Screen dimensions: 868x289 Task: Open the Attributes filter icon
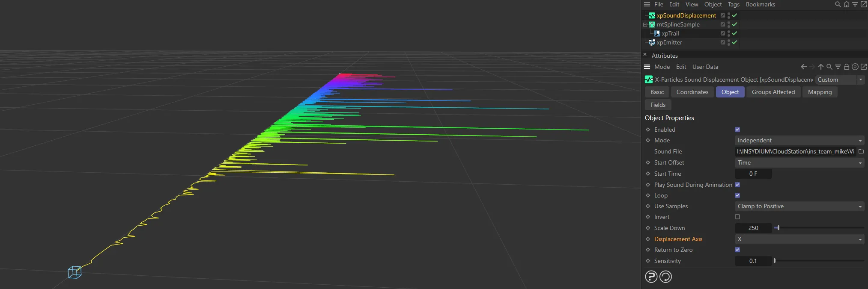[x=838, y=67]
